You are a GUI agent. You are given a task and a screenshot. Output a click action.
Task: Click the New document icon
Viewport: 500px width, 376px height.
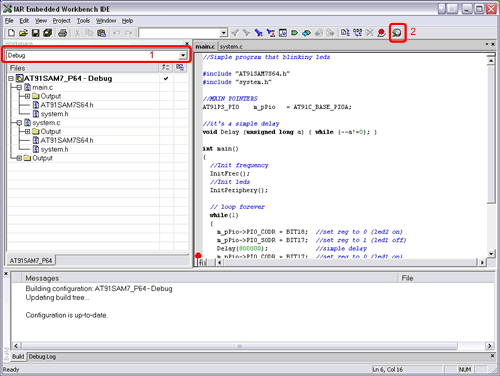point(11,33)
